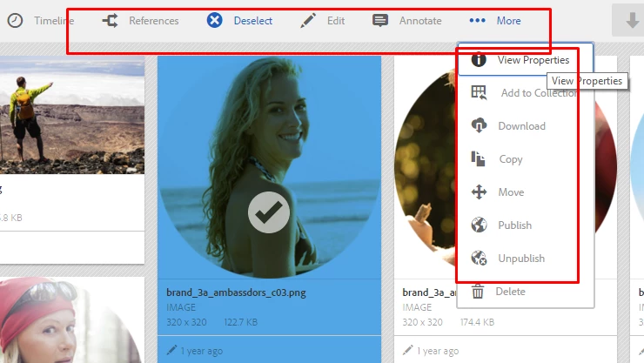Expand the More actions dropdown
Screen dimensions: 644x363
click(509, 21)
